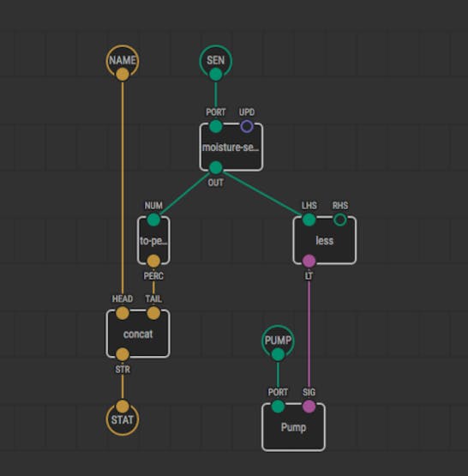Select the less node
Image resolution: width=468 pixels, height=476 pixels.
325,240
